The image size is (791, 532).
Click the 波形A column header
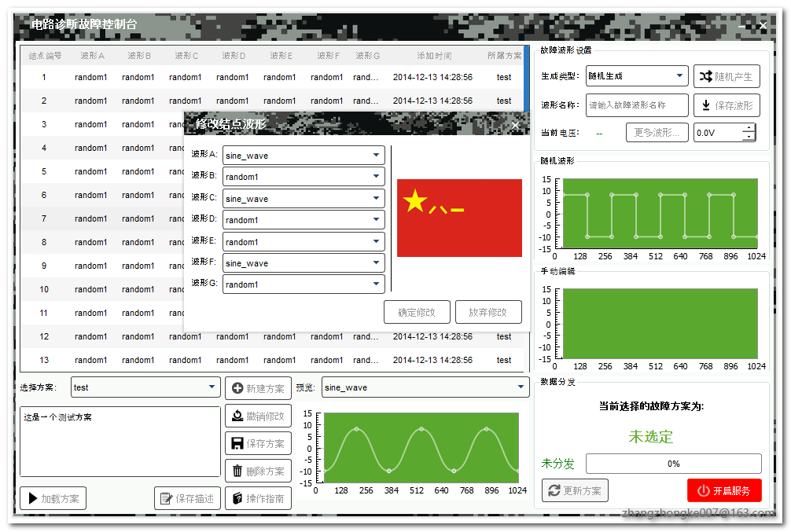coord(92,56)
